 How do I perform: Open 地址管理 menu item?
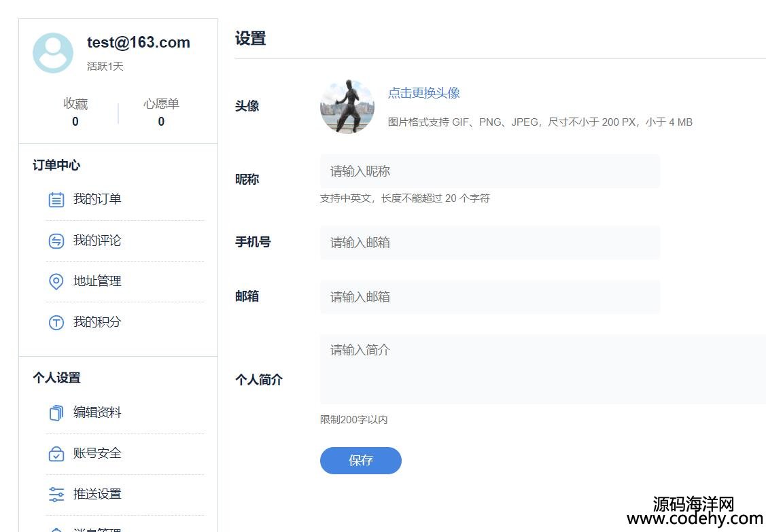click(x=97, y=281)
